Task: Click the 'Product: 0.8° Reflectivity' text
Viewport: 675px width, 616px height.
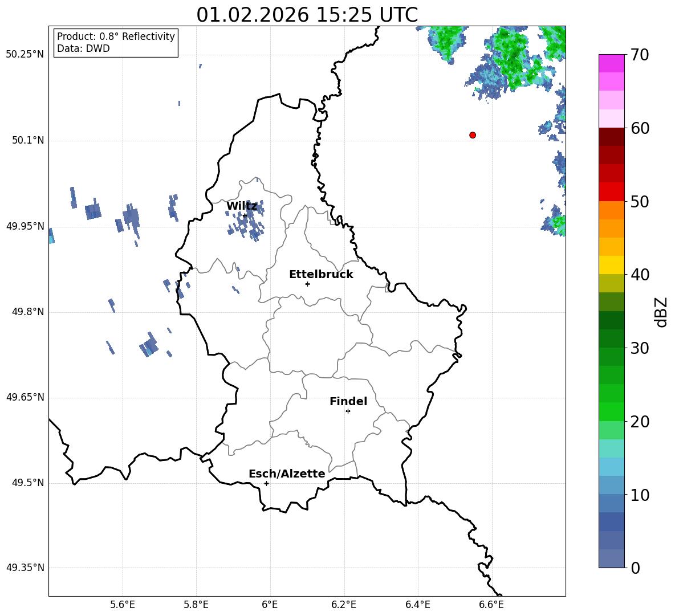Action: pos(116,36)
